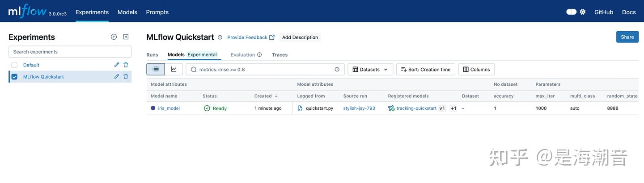
Task: Focus the Search experiments field
Action: [70, 52]
